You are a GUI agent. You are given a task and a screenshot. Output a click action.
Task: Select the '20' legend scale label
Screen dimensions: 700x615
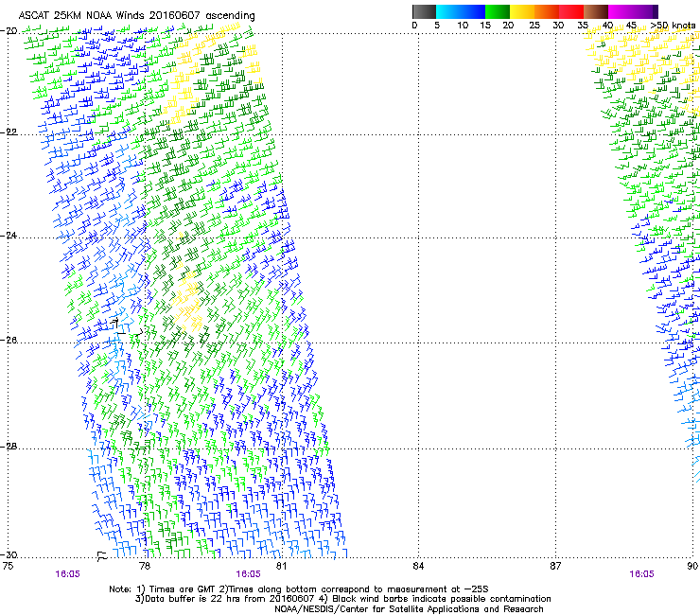(508, 26)
